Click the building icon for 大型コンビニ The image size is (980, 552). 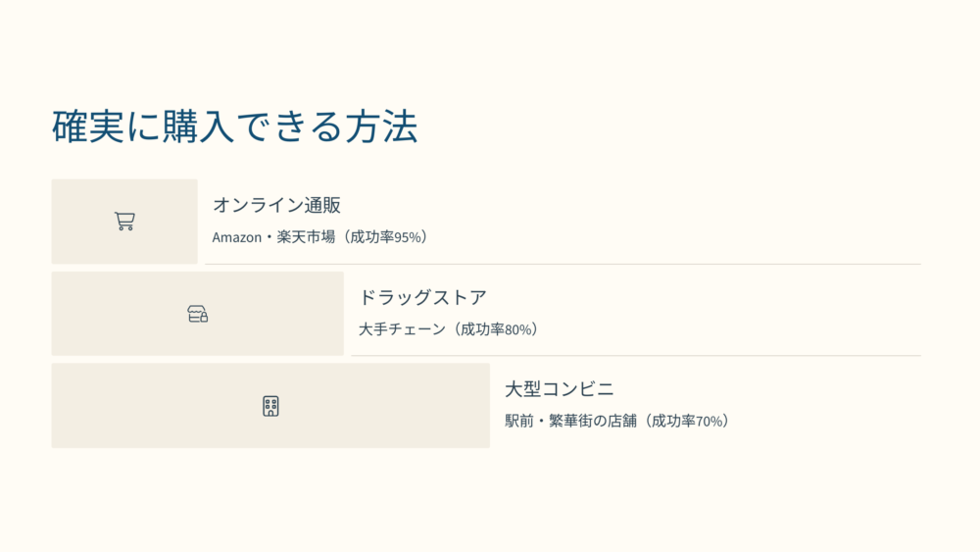[270, 406]
